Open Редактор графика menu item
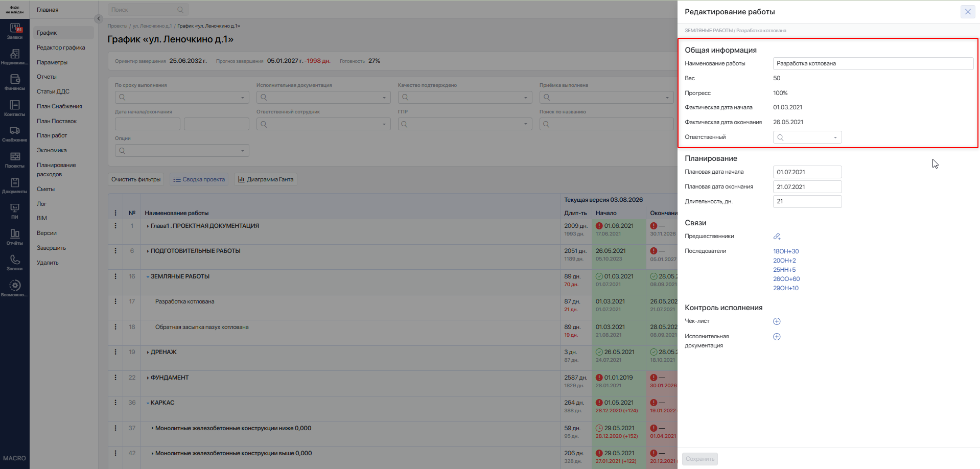Viewport: 980px width, 469px height. click(61, 48)
